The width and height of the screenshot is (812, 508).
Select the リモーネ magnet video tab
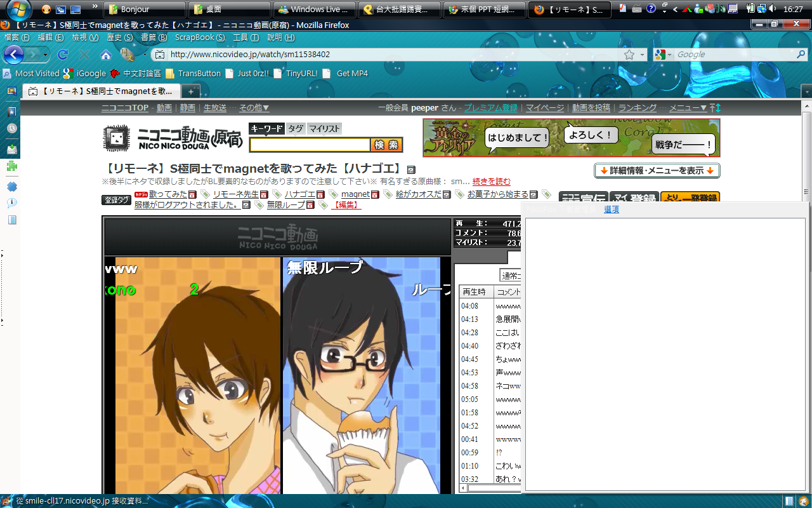point(102,91)
